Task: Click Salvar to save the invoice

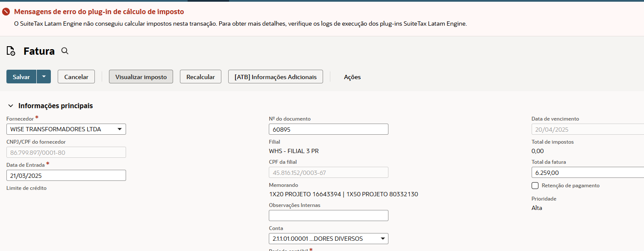Action: 21,77
